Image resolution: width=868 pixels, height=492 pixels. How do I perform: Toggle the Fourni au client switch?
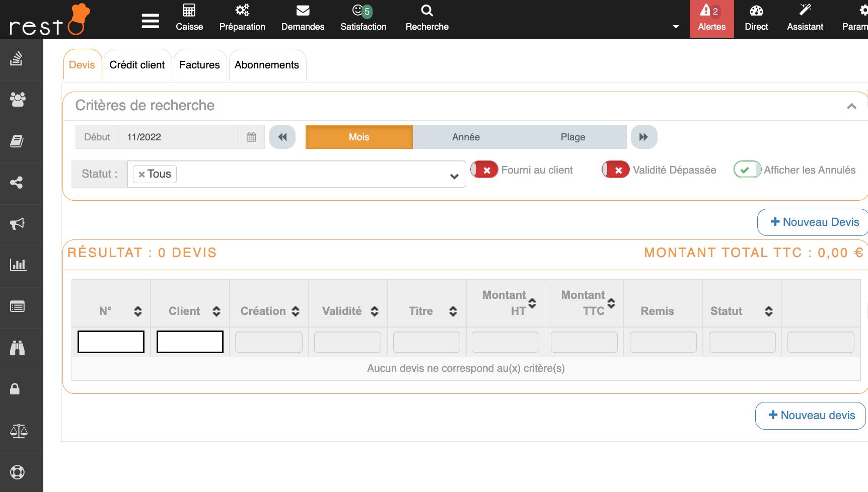(x=484, y=170)
